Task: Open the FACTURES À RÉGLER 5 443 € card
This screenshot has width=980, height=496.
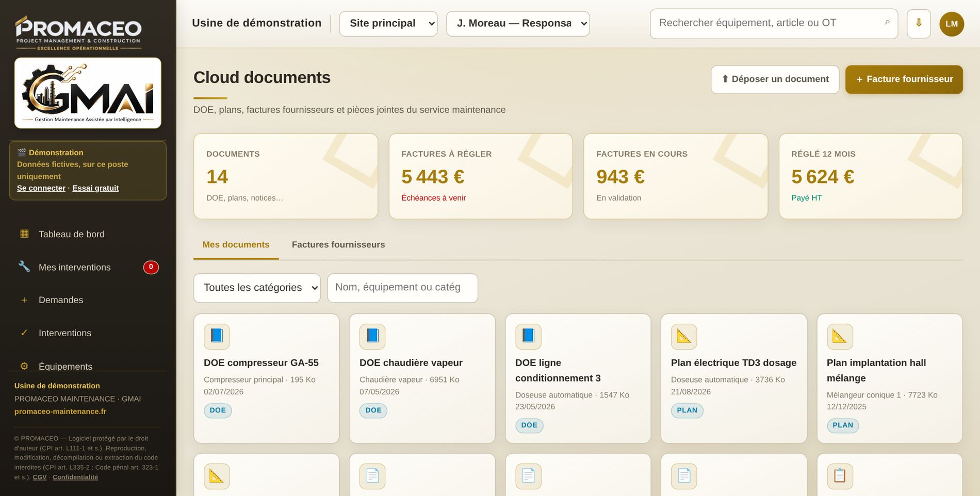Action: click(481, 176)
